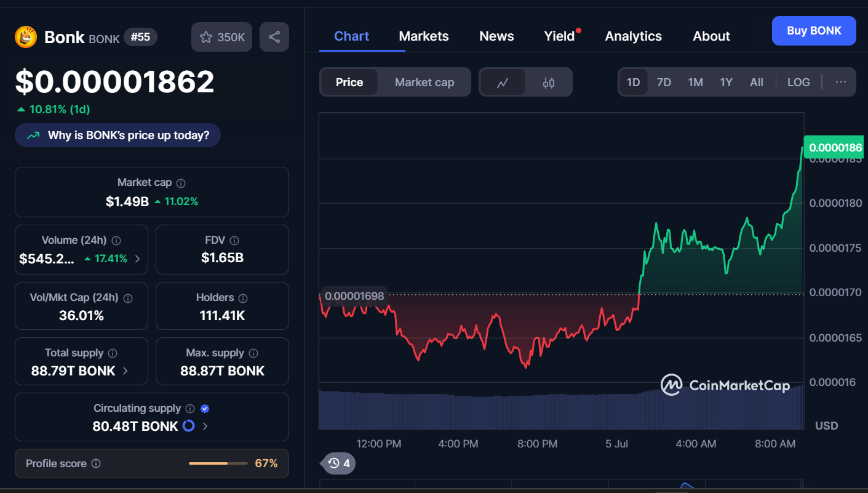
Task: Open the Chart tab
Action: pos(352,36)
